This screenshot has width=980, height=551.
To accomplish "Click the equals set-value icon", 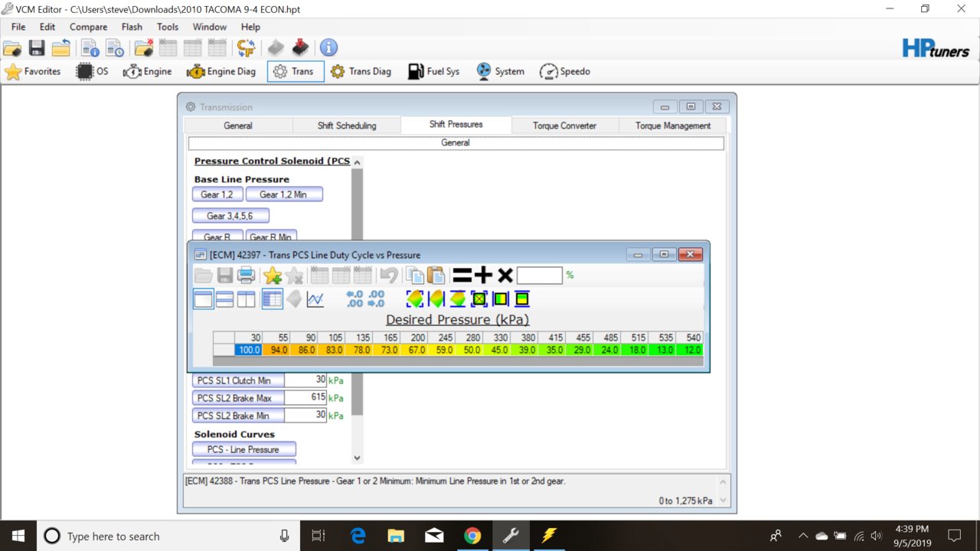I will [x=462, y=275].
